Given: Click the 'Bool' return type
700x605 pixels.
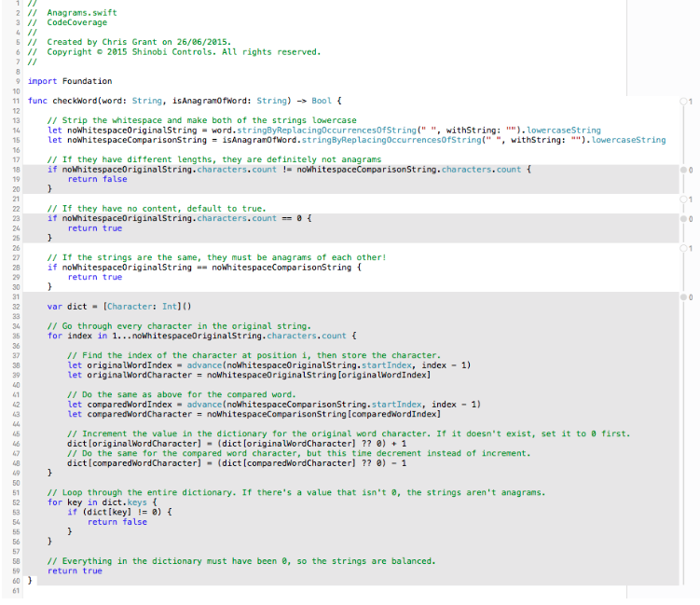Looking at the screenshot, I should tap(321, 101).
